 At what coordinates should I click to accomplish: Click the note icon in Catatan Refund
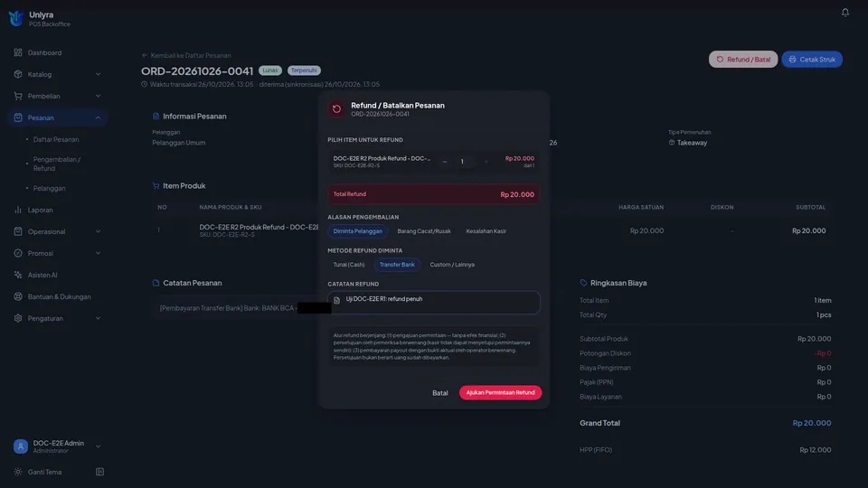pos(336,300)
